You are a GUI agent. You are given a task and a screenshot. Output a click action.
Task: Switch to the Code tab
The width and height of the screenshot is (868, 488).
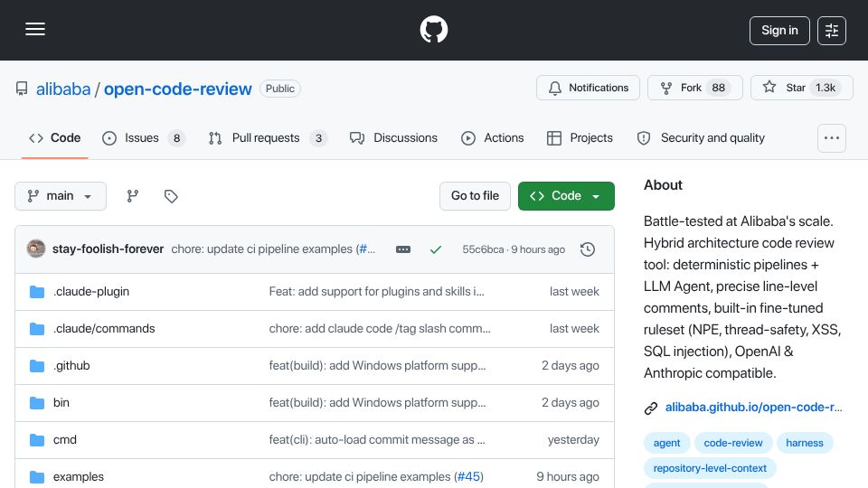pos(55,137)
